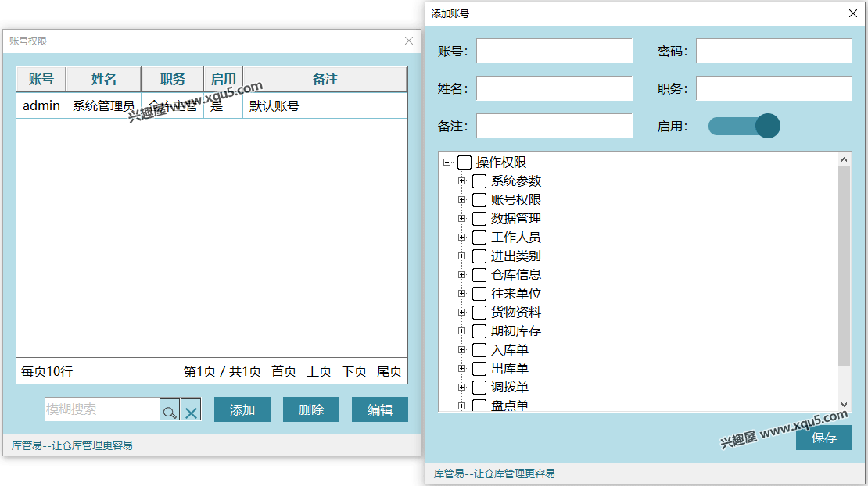Focus the 姓名 input field

click(554, 88)
